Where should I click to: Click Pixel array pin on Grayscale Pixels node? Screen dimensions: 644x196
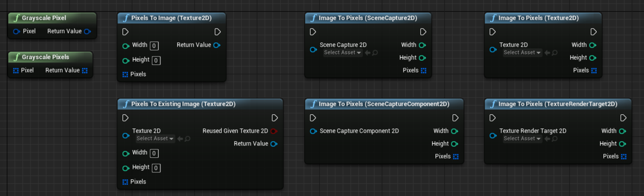pyautogui.click(x=16, y=70)
